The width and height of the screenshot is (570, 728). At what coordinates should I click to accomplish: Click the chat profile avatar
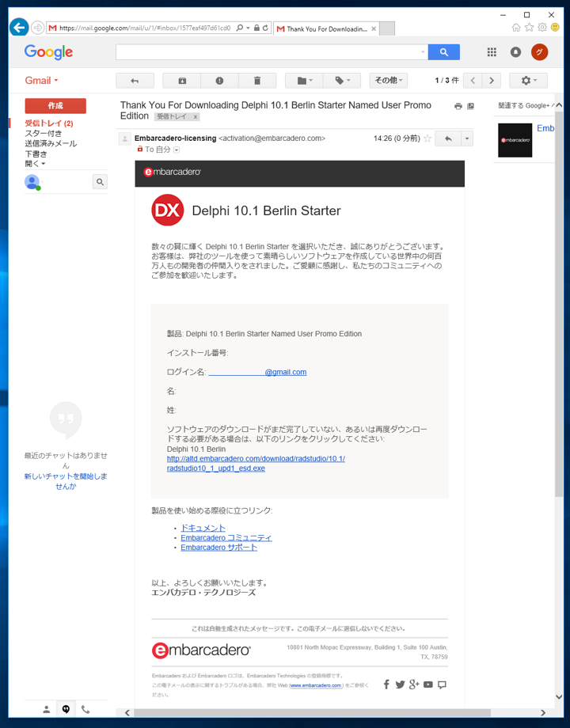(32, 182)
